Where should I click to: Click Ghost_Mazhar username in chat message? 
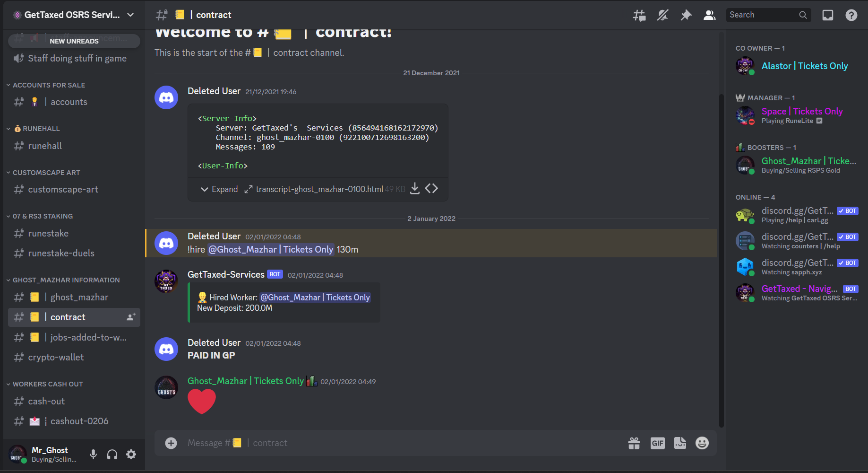[x=246, y=381]
